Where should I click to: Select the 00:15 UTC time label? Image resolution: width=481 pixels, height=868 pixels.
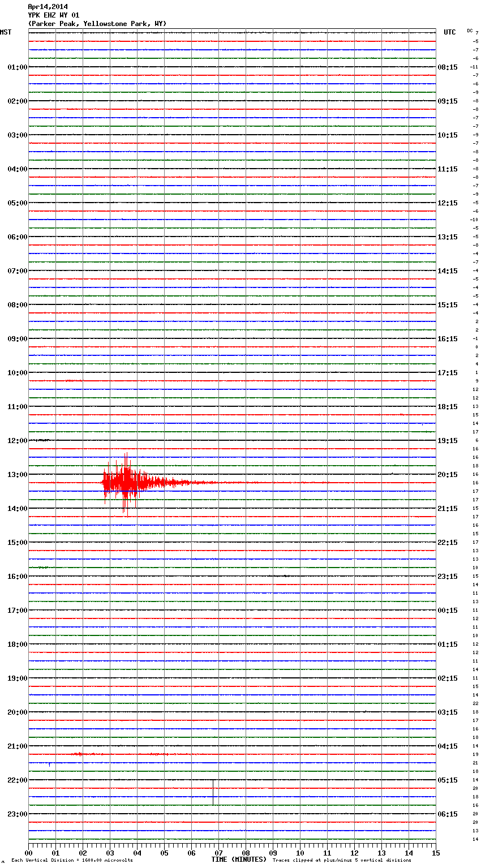point(448,611)
